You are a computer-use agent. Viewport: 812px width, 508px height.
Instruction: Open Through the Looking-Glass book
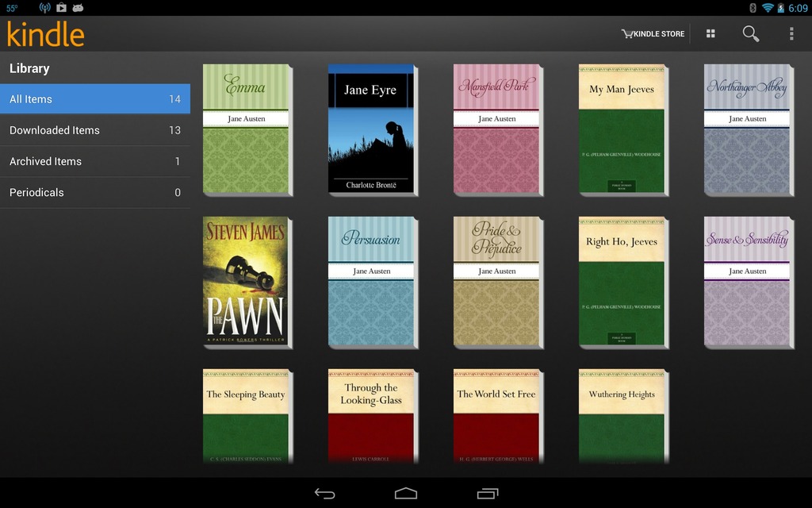point(371,416)
